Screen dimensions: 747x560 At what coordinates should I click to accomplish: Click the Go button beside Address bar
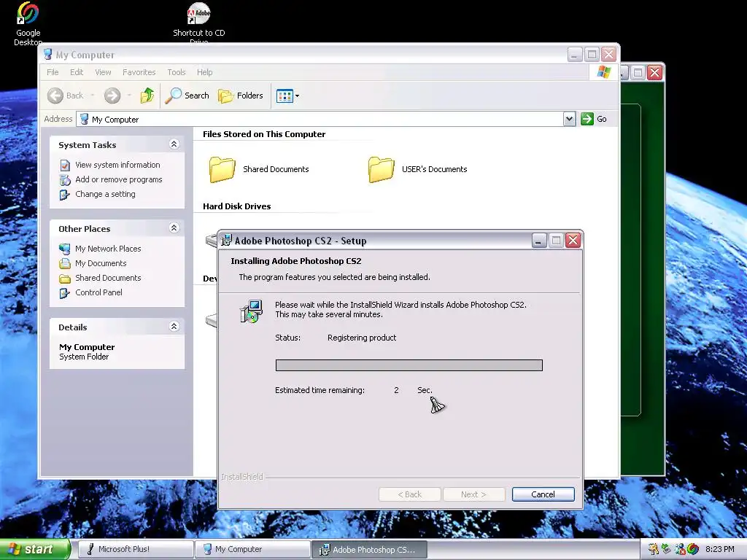pyautogui.click(x=594, y=119)
